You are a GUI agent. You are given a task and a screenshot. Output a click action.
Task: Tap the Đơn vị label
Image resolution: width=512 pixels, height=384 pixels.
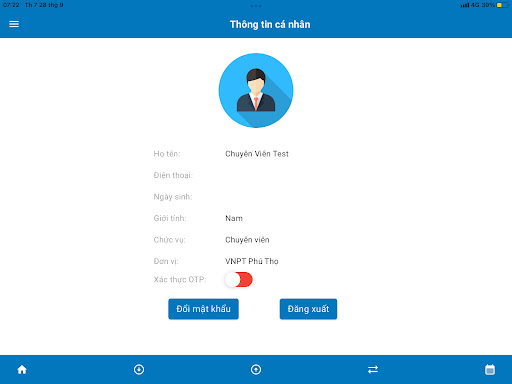[166, 261]
